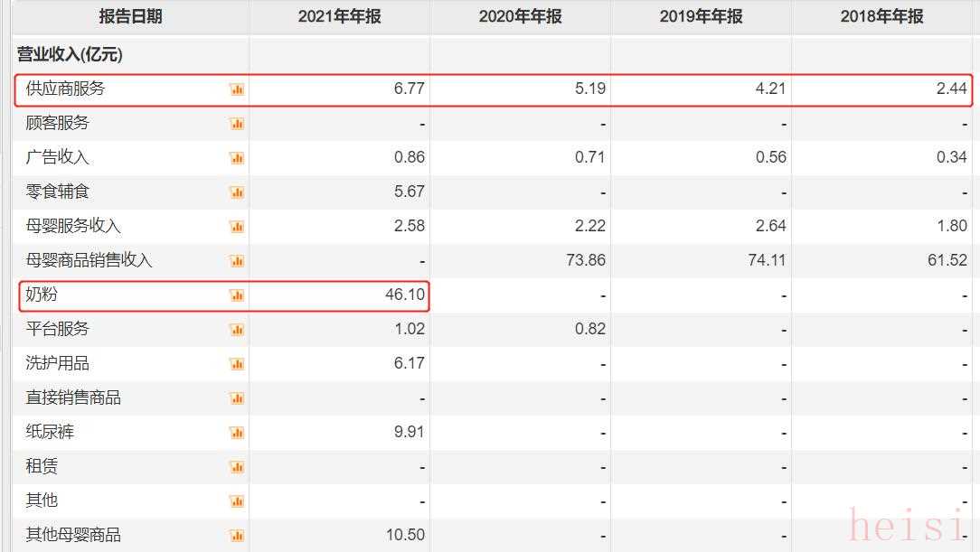Select the 2018年年报 column header

coord(881,16)
